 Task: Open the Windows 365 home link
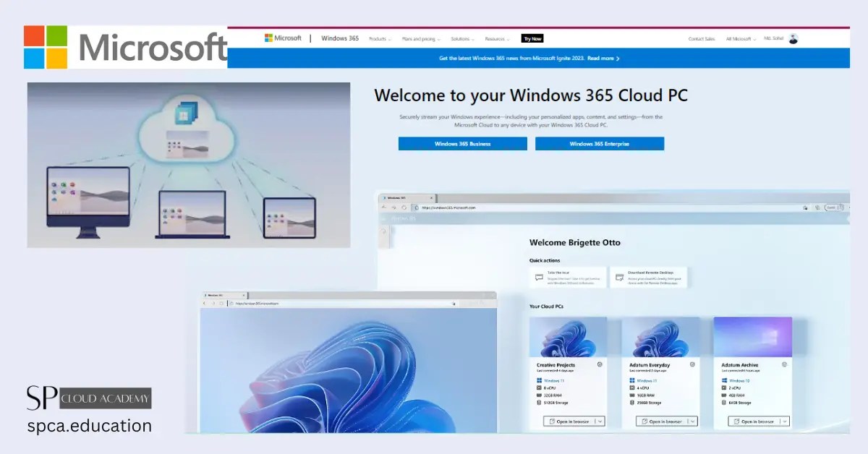(x=340, y=38)
